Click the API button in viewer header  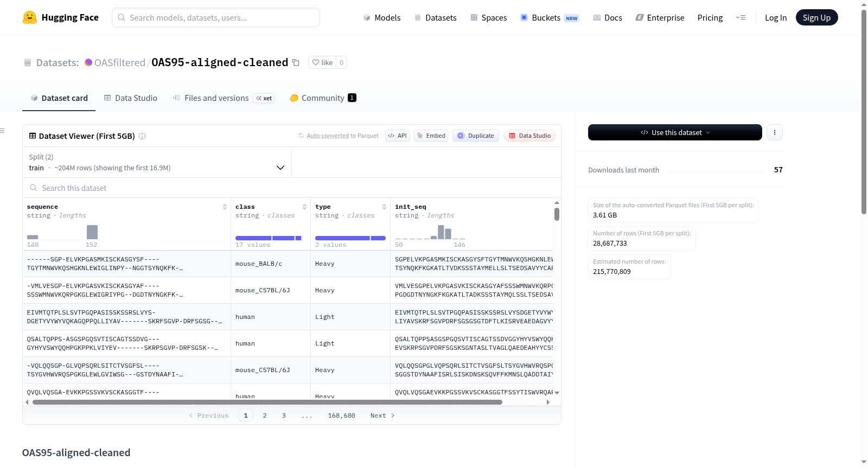pyautogui.click(x=397, y=136)
